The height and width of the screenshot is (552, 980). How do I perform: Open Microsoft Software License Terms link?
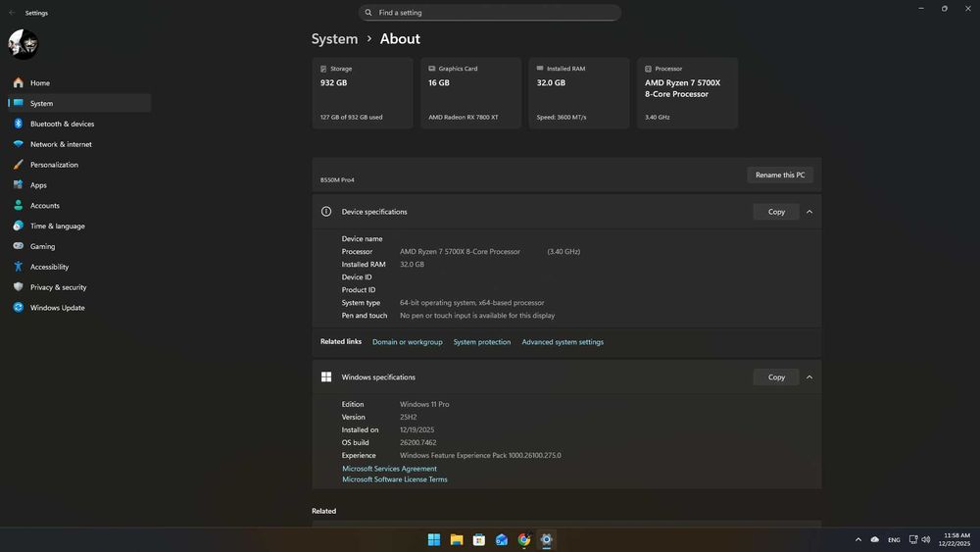(394, 479)
